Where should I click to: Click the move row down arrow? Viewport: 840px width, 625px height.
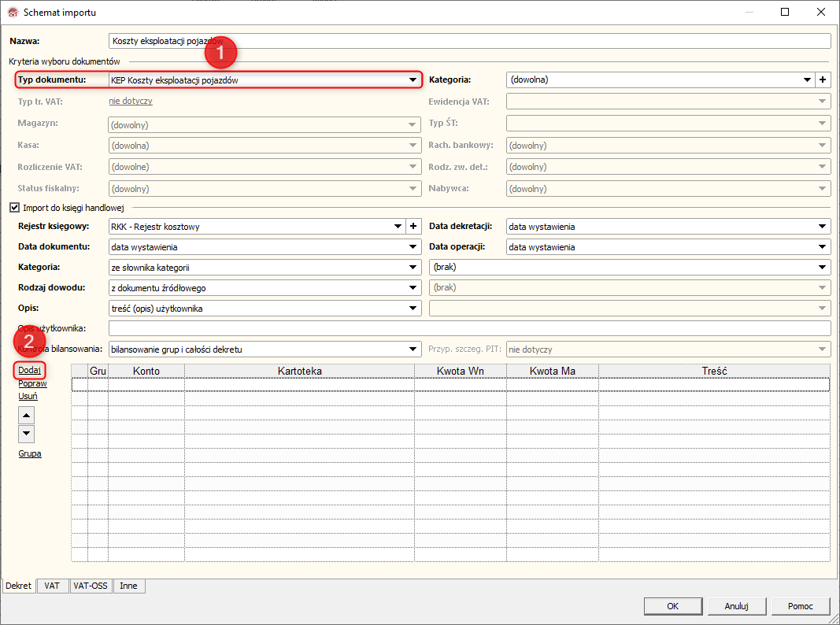click(x=27, y=433)
